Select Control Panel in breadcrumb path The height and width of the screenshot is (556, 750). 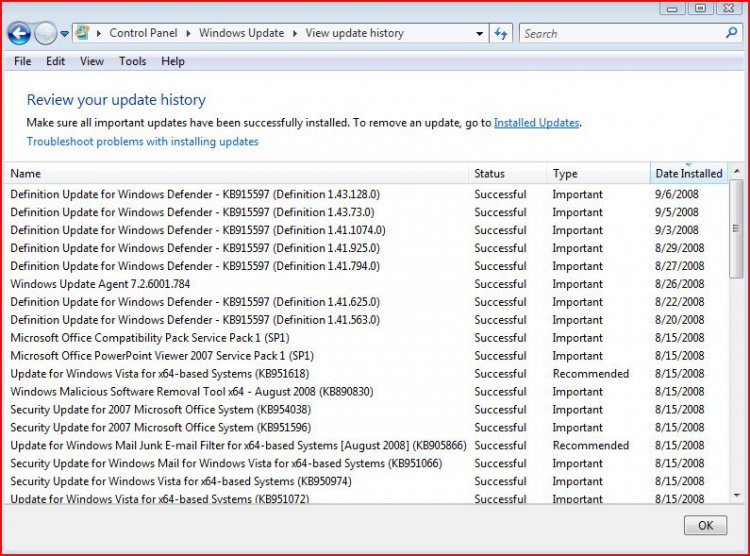click(143, 33)
